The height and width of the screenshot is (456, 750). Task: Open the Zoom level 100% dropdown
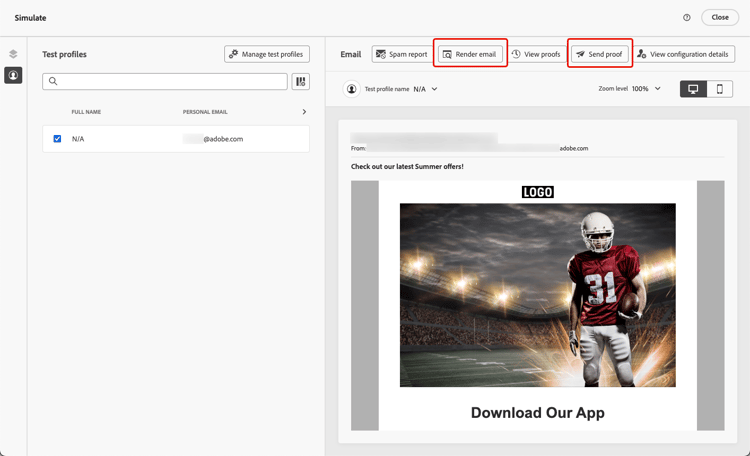(658, 89)
